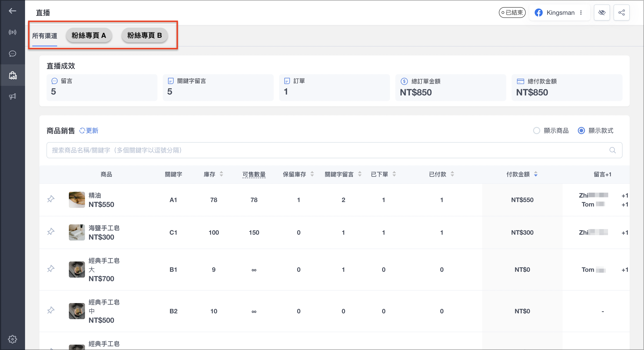Click the B2 keyword cell

173,311
